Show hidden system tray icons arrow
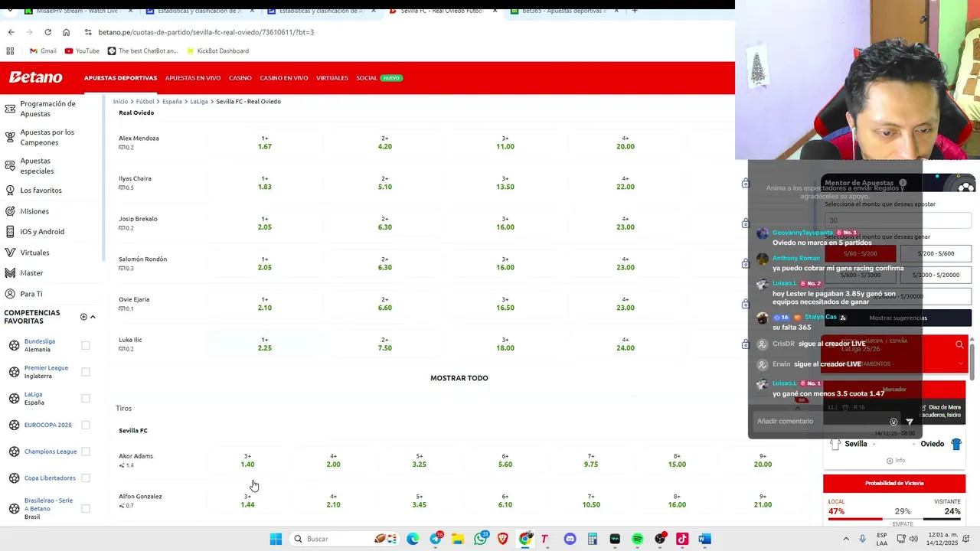 click(846, 539)
